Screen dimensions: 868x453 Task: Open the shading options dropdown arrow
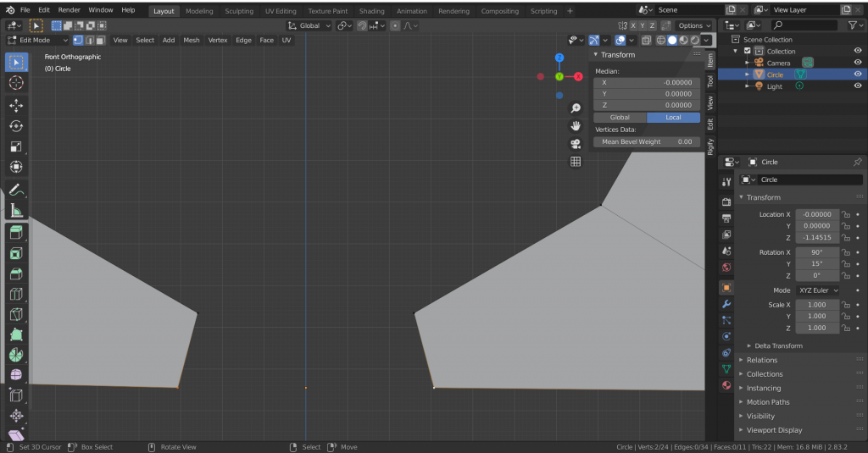click(707, 40)
